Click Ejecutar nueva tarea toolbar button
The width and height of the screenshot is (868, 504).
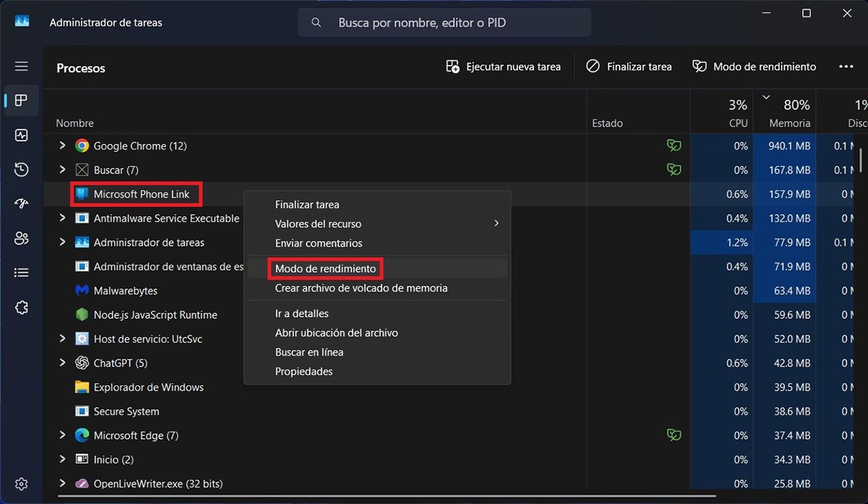click(503, 67)
